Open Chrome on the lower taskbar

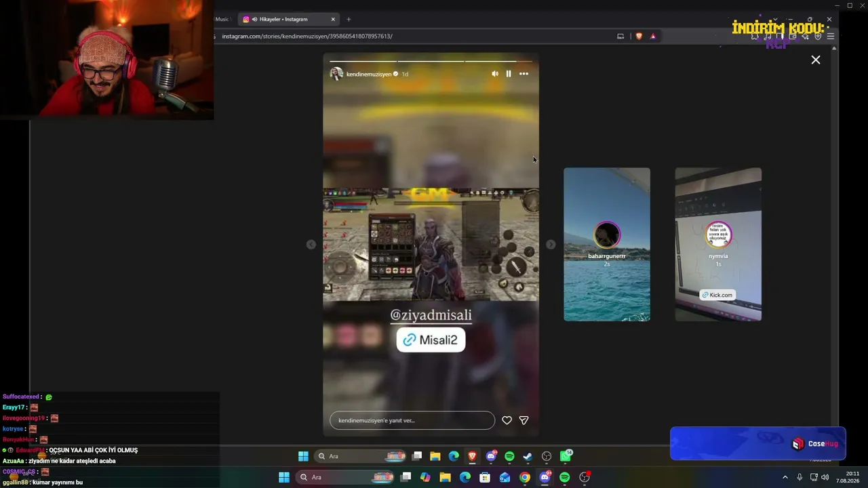coord(525,477)
